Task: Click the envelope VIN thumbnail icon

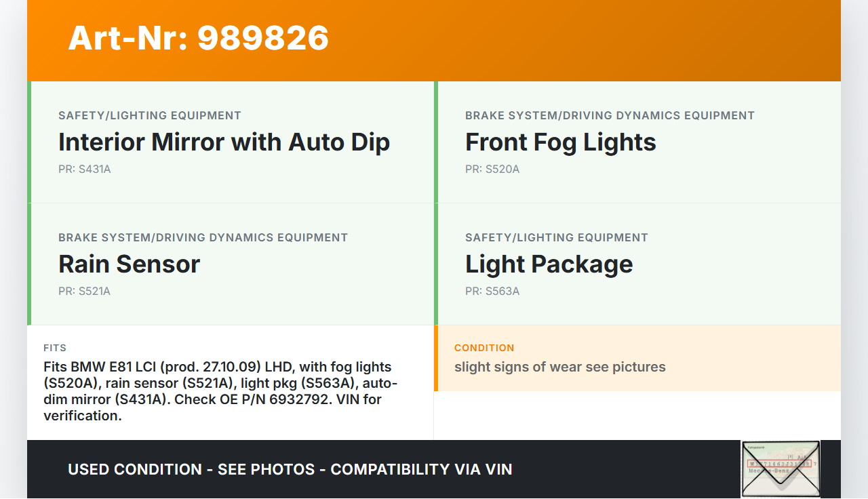Action: 781,468
